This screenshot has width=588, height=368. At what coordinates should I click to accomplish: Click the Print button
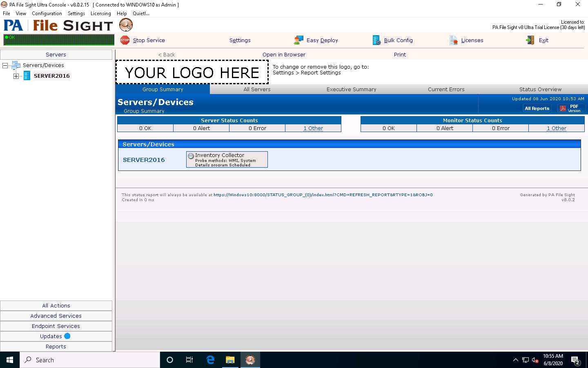(400, 55)
